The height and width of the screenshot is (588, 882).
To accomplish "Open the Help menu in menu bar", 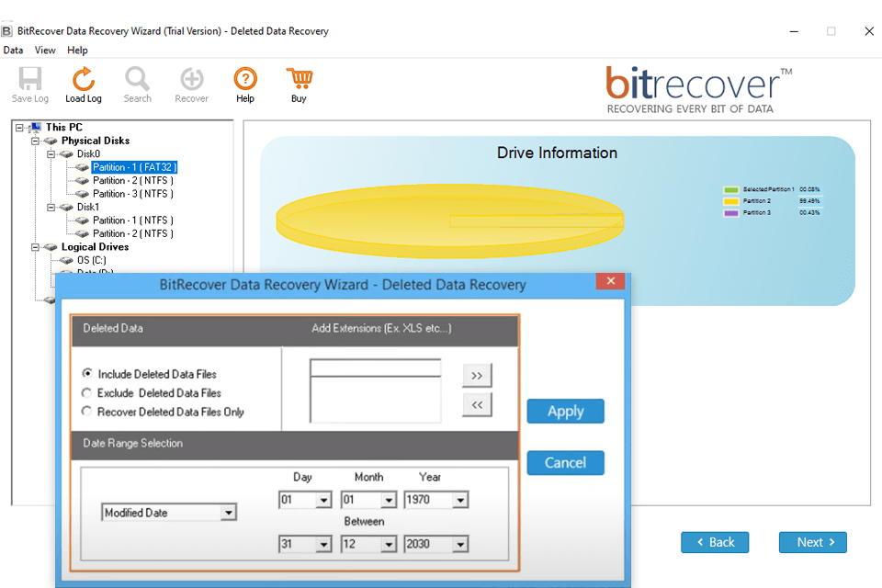I will 77,51.
